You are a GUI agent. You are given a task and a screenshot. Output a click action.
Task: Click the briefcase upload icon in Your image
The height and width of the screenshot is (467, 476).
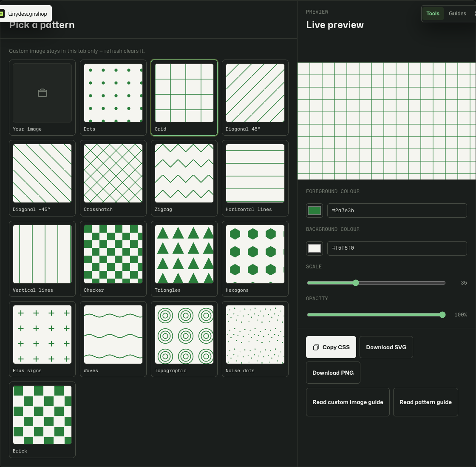coord(42,93)
